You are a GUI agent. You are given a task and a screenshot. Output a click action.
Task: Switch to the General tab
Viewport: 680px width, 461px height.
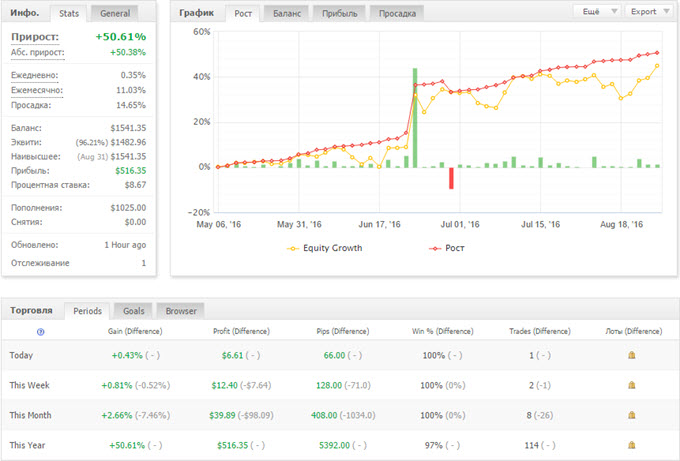coord(115,13)
